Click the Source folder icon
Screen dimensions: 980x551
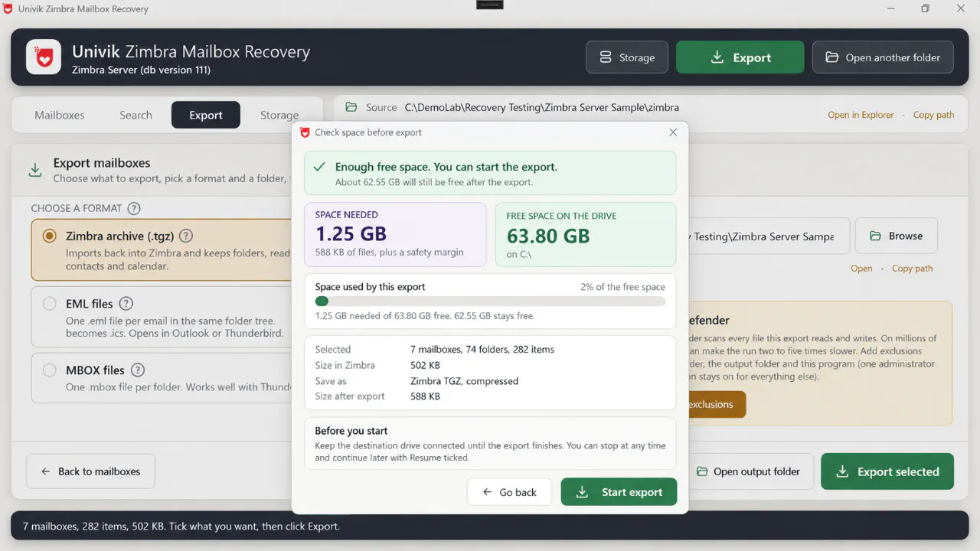pos(351,107)
